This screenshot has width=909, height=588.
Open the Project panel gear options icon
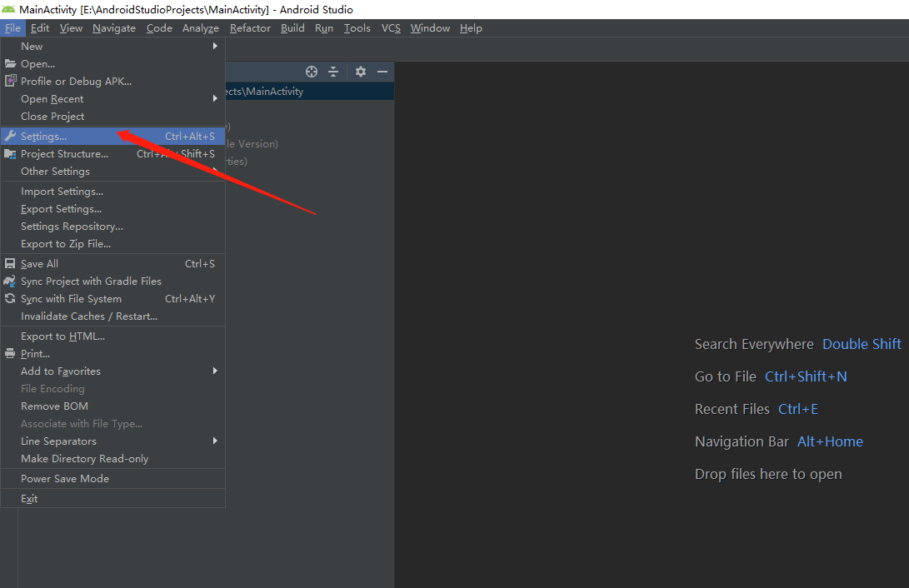coord(361,72)
